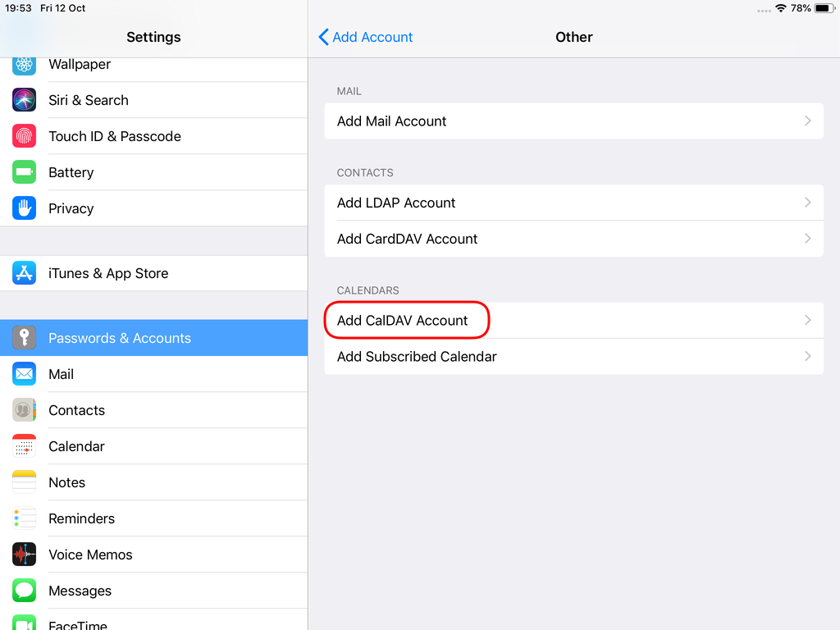
Task: Open Notes using its yellow icon
Action: click(24, 482)
